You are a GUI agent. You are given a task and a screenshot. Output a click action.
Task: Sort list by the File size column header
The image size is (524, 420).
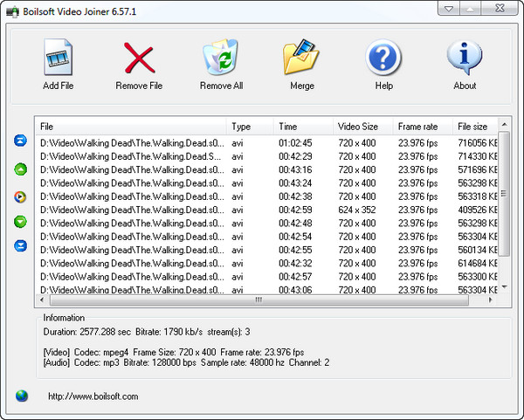click(475, 127)
